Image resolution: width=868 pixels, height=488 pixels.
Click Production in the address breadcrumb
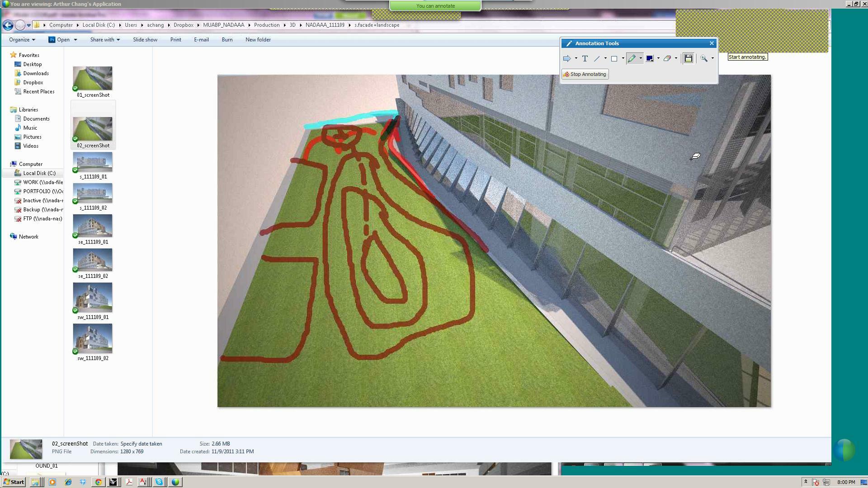point(267,25)
